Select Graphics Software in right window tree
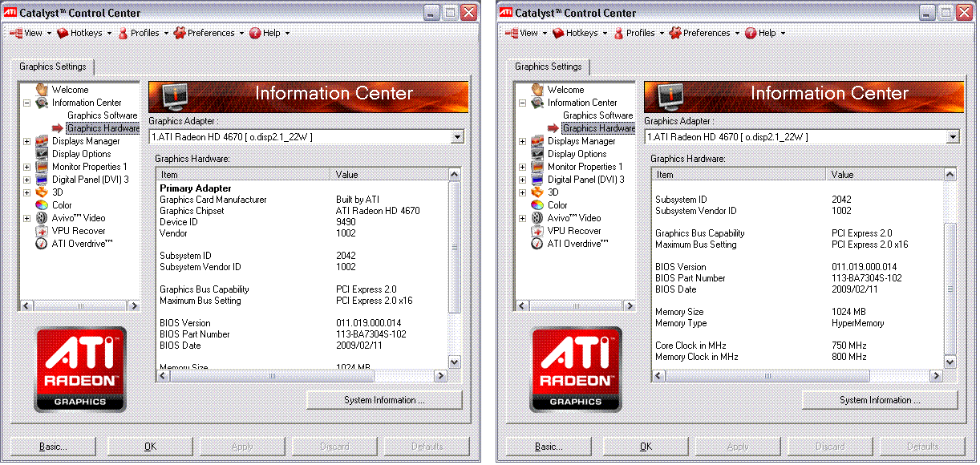This screenshot has width=980, height=465. click(x=597, y=115)
